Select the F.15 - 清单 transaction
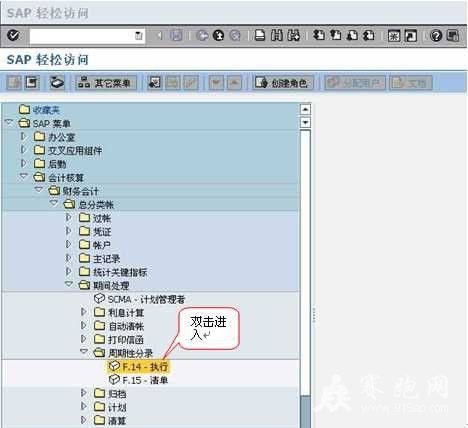Screen dimensions: 468x428 [x=138, y=380]
